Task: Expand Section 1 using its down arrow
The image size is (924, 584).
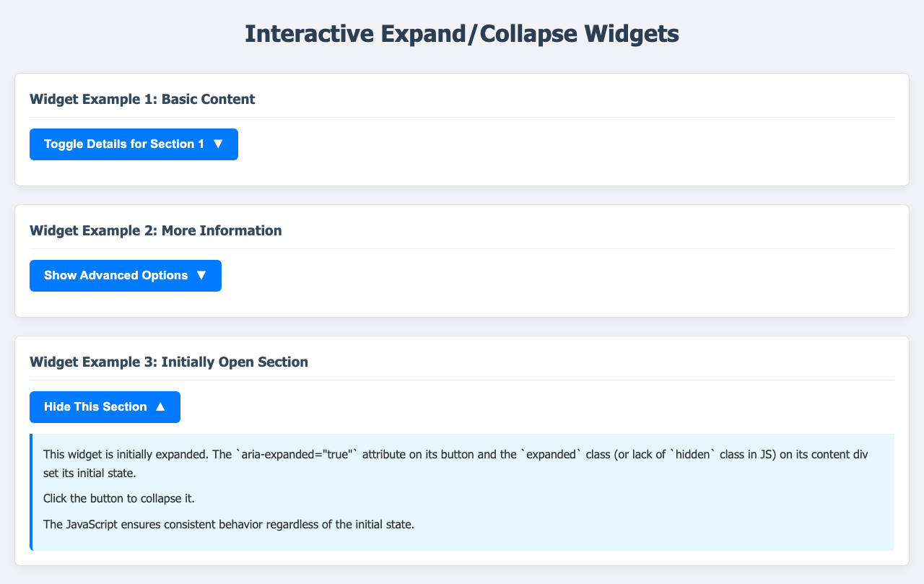Action: click(x=218, y=144)
